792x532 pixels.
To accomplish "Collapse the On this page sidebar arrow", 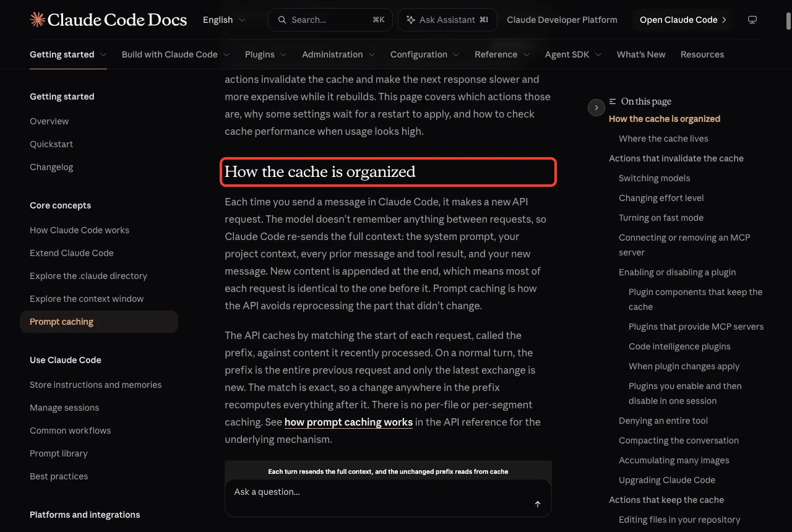I will [596, 108].
